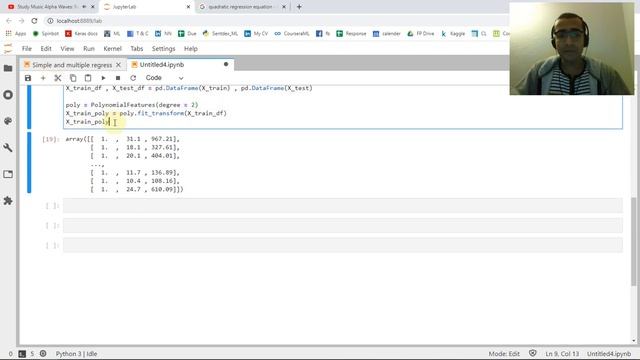The height and width of the screenshot is (360, 640).
Task: Open the Kaggle bookmark
Action: click(453, 33)
